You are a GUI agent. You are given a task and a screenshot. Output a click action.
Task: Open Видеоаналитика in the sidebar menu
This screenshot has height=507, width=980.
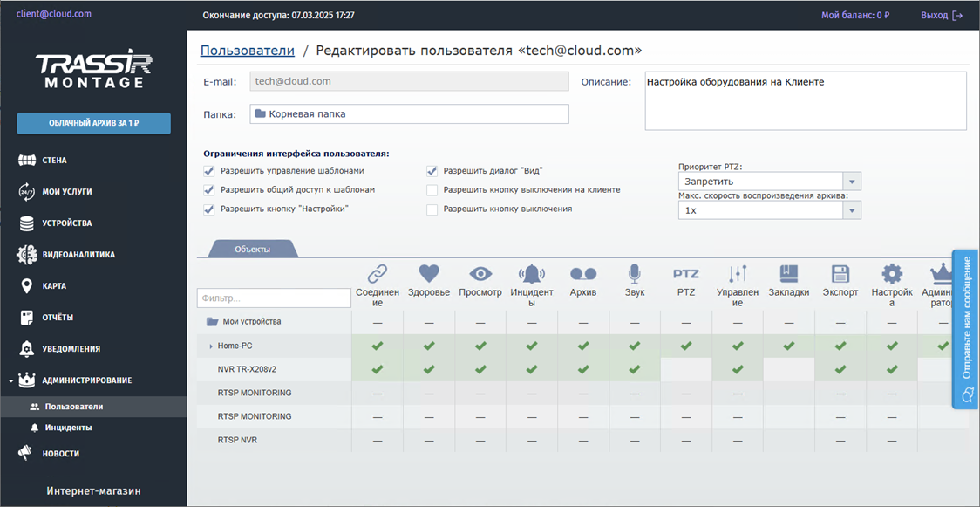[78, 255]
